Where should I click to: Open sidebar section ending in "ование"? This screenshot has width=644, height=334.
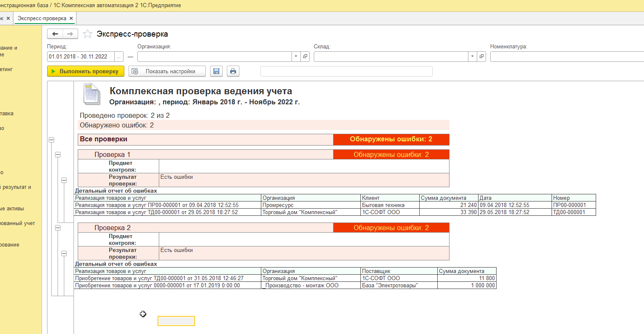pos(10,245)
